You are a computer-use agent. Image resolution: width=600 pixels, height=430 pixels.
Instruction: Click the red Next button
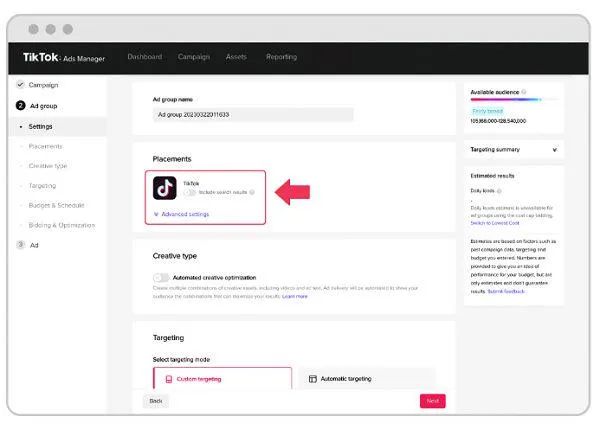pos(432,400)
